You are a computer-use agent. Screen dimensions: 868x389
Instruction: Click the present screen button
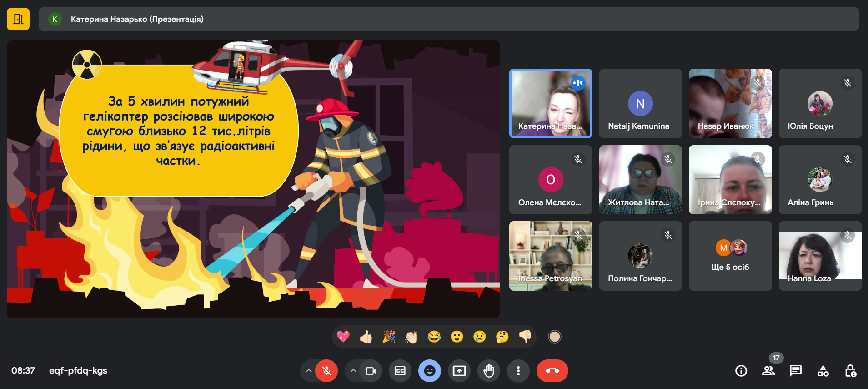pos(459,371)
